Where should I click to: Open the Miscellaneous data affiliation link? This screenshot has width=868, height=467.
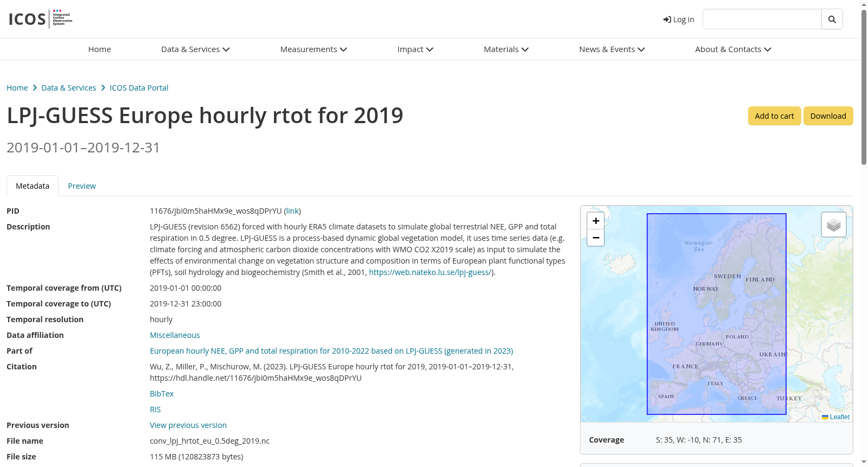(x=175, y=335)
